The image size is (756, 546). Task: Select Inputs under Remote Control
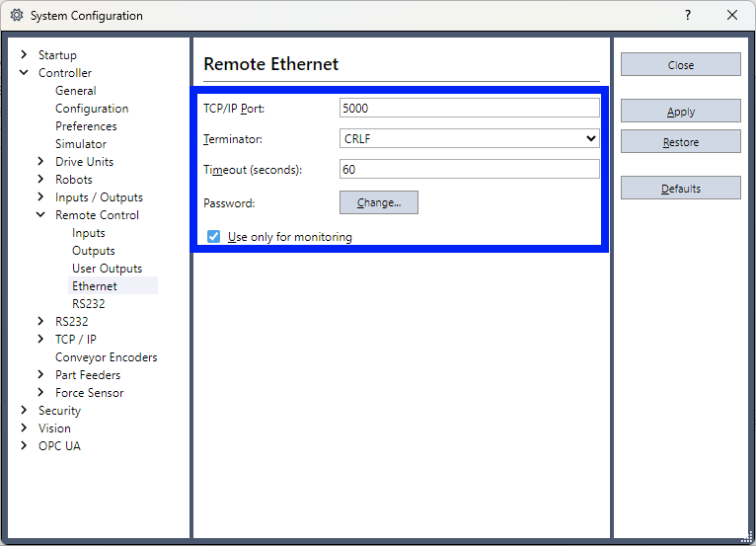[89, 233]
